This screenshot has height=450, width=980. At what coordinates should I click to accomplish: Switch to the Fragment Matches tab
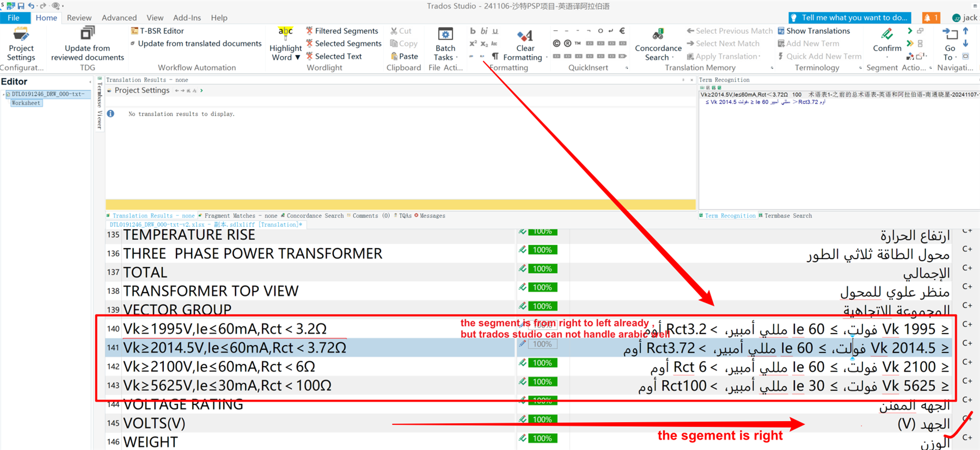point(237,216)
